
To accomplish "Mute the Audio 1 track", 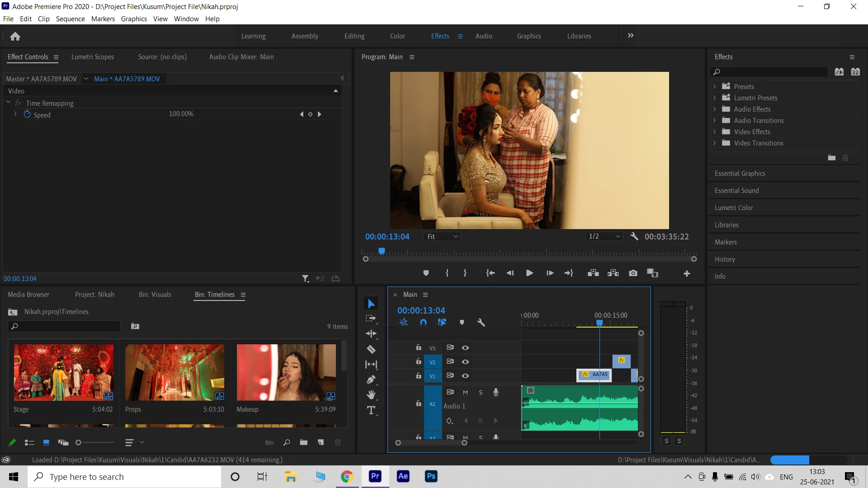I will click(x=465, y=392).
